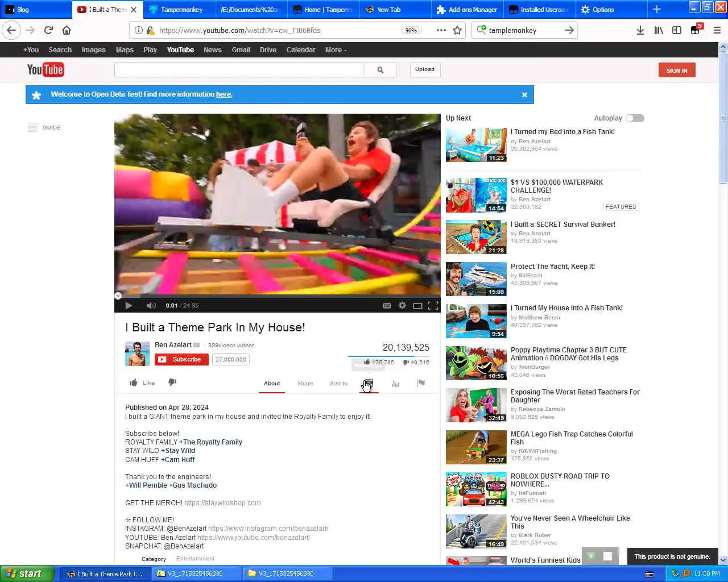Open the About tab under the video
The height and width of the screenshot is (582, 728).
tap(272, 384)
